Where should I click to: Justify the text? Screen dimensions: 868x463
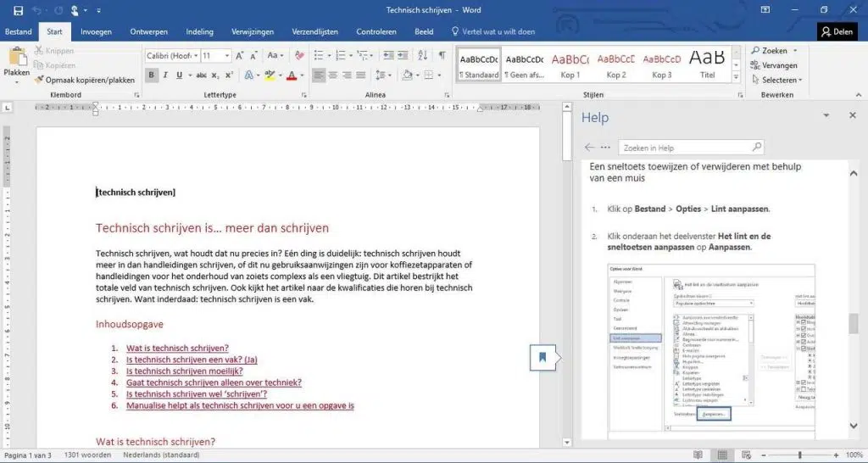(361, 75)
